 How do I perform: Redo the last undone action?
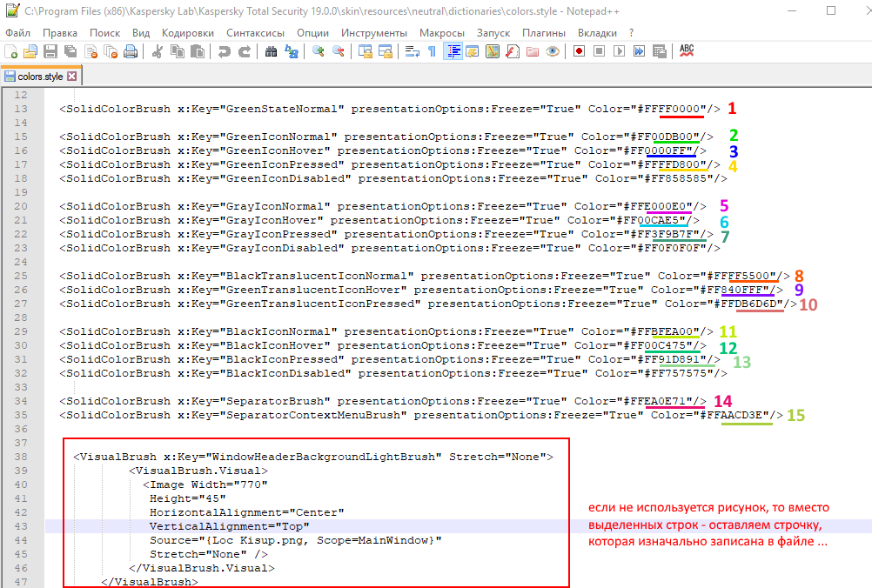245,51
